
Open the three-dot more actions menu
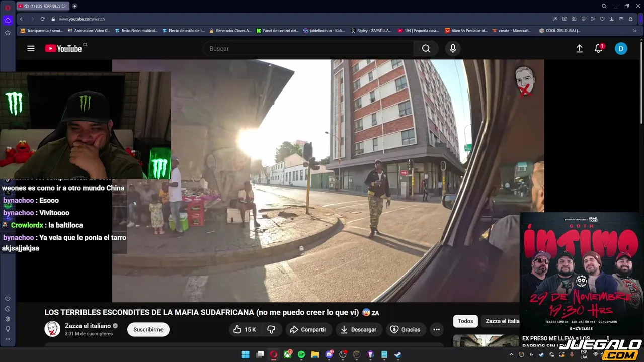(437, 330)
